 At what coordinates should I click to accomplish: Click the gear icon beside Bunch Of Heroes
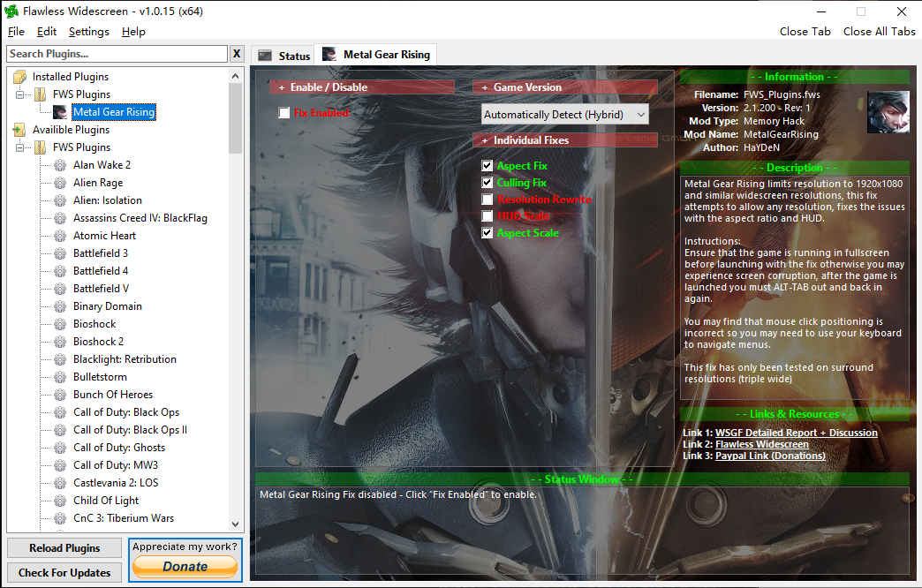pos(60,395)
